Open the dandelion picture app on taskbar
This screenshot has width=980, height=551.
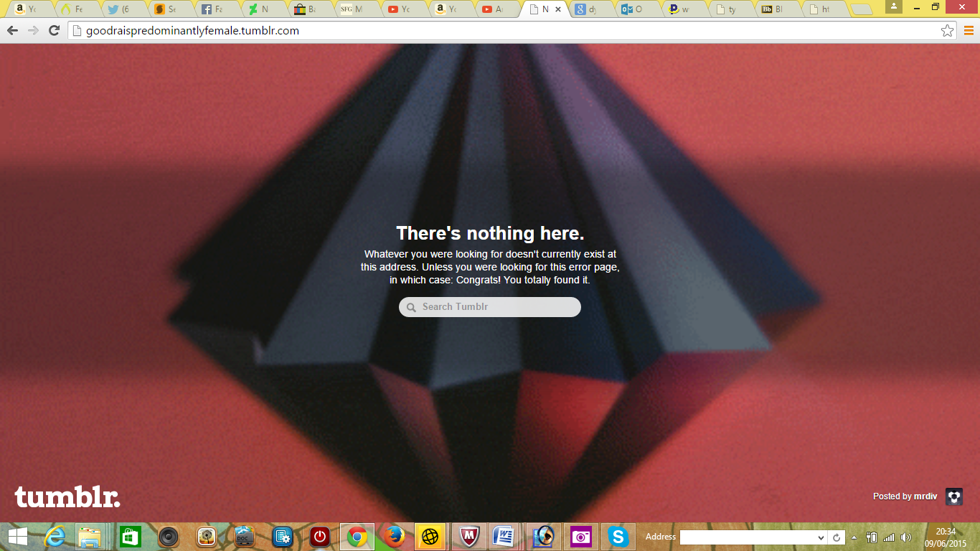click(x=207, y=537)
